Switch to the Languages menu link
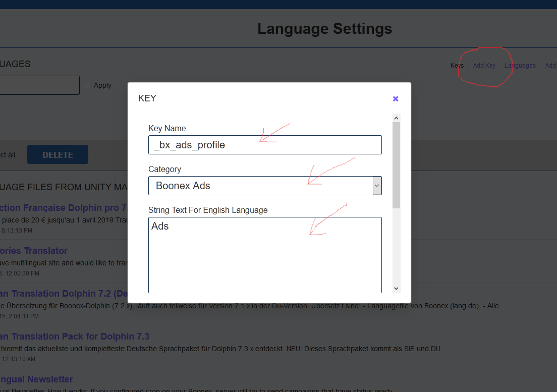557x392 pixels. click(520, 66)
